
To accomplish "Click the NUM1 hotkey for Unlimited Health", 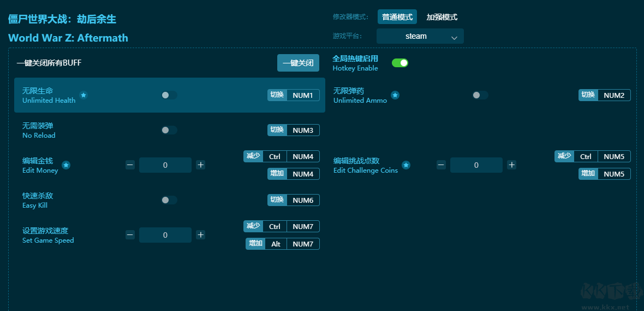I will (x=303, y=96).
